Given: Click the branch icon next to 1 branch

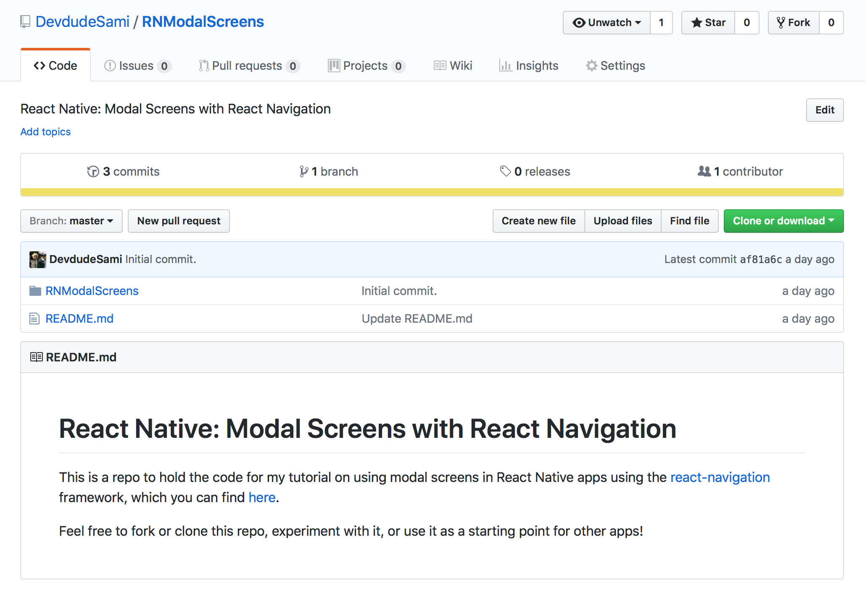Looking at the screenshot, I should point(303,171).
